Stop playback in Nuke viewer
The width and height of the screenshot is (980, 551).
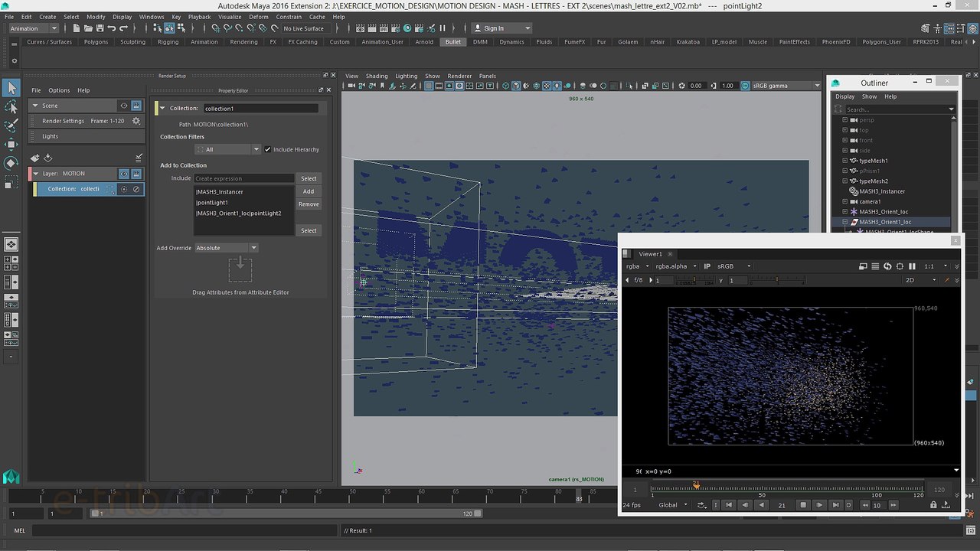pos(803,505)
